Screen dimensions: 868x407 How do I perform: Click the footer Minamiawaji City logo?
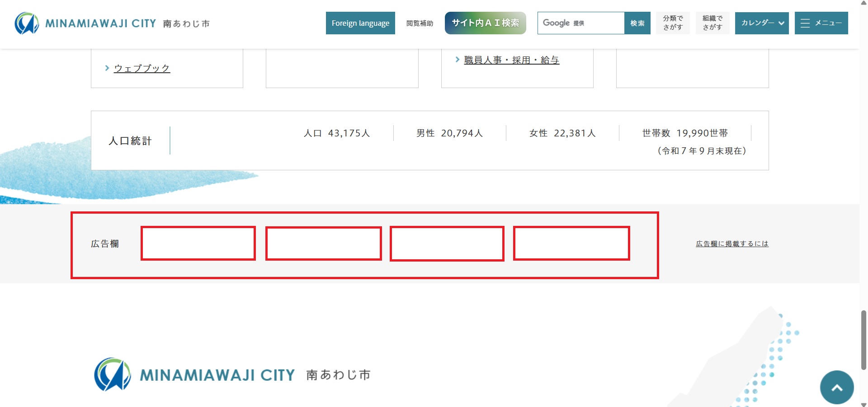tap(232, 374)
